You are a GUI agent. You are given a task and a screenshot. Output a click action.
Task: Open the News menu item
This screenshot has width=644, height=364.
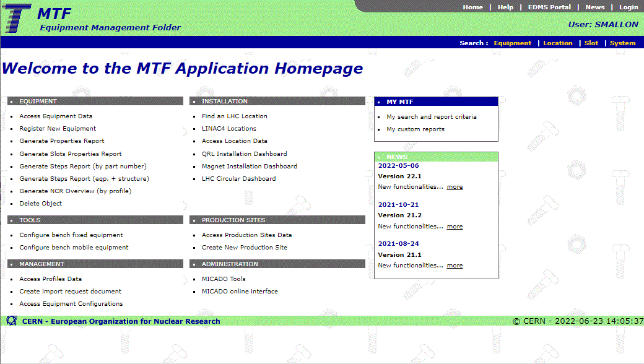(x=594, y=7)
